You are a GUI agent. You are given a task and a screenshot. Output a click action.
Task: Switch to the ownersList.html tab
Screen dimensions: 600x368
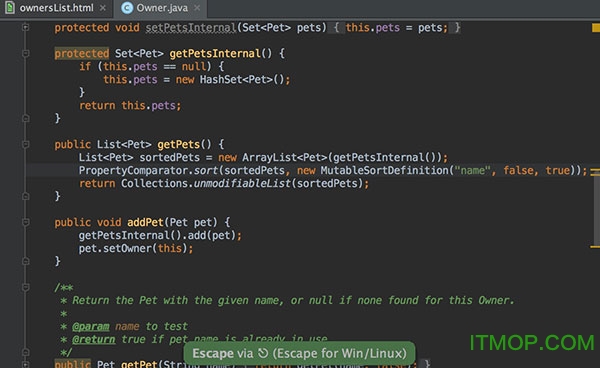pyautogui.click(x=56, y=8)
